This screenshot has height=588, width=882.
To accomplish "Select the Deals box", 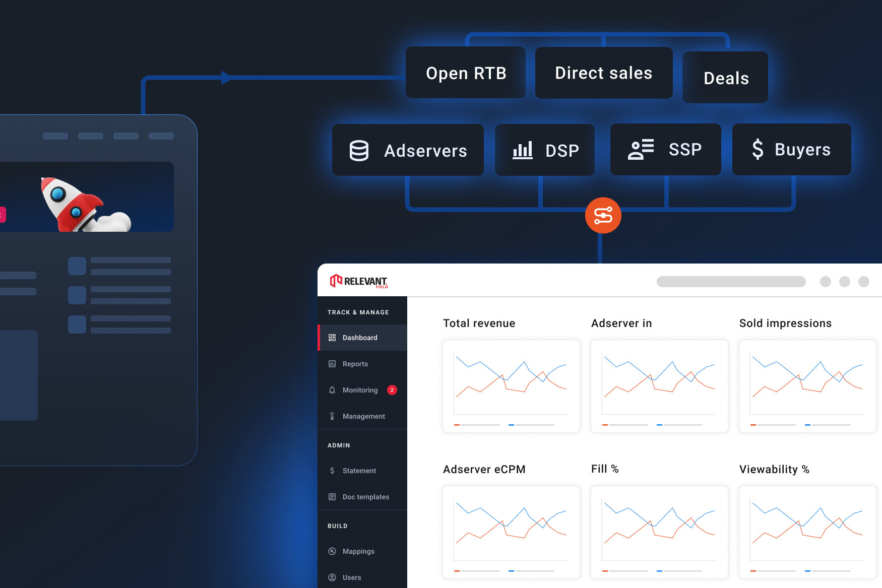I will [x=725, y=78].
